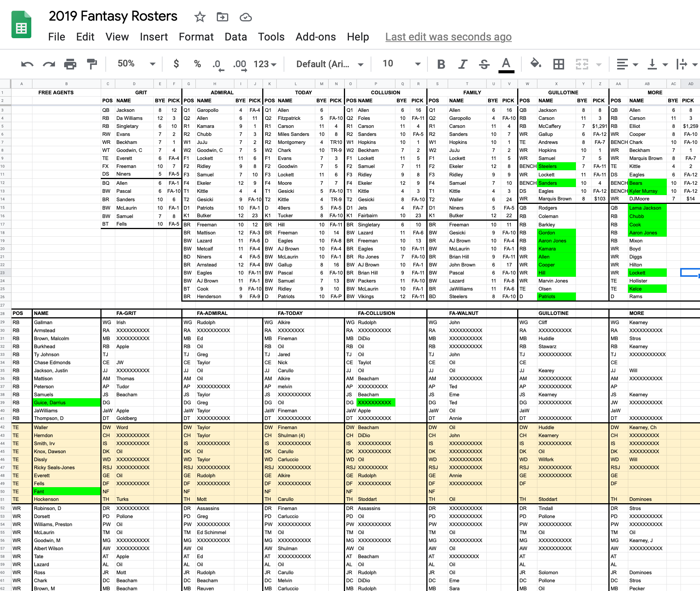Select the 'Ed Schimmel' cell

pos(215,532)
